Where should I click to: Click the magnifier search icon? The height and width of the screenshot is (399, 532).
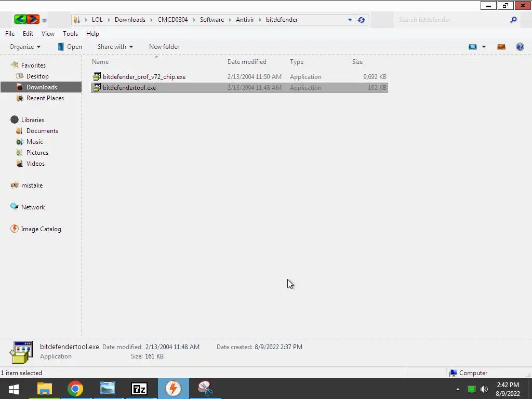point(514,20)
